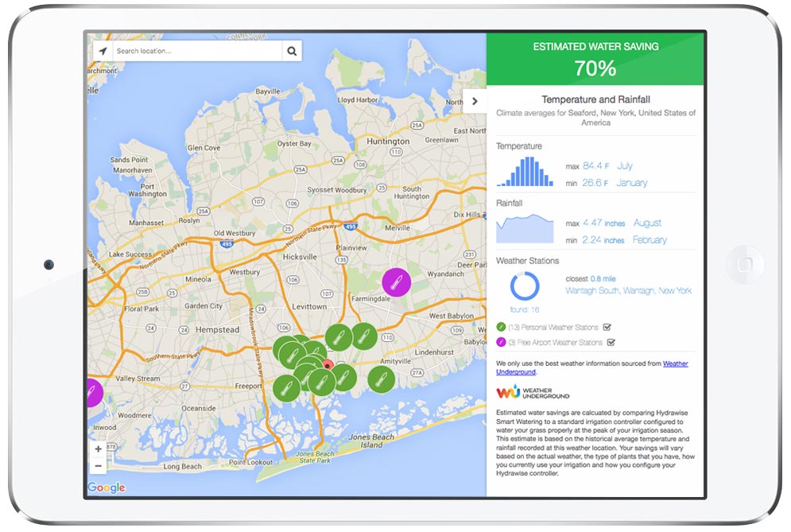
Task: Click the purple weather station near Valley Stream
Action: (x=93, y=392)
